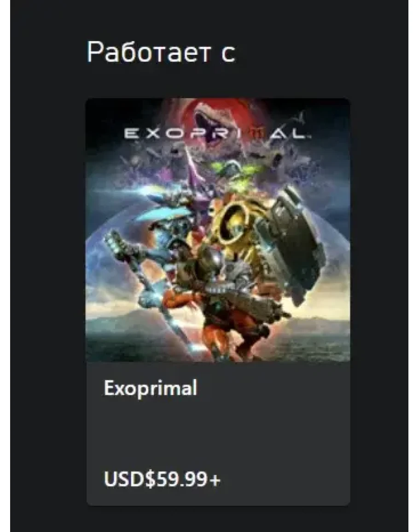Click the USD$59.99+ price label

click(162, 479)
